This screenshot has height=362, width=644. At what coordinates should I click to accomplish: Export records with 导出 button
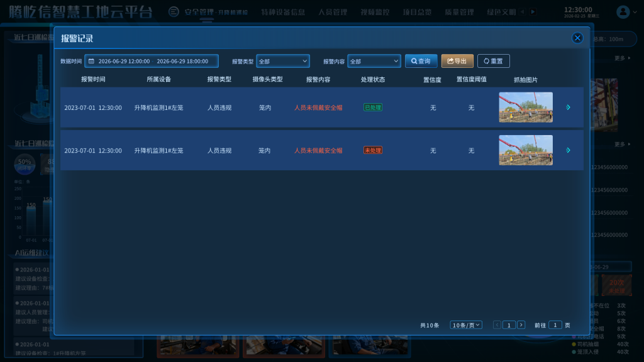click(x=457, y=61)
